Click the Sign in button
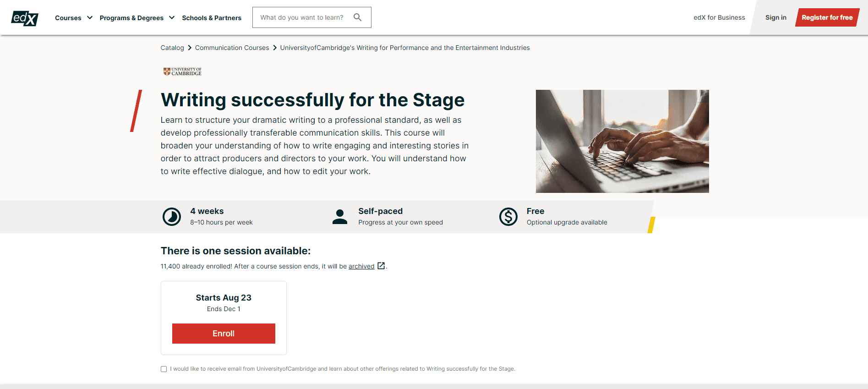The image size is (868, 389). point(775,17)
